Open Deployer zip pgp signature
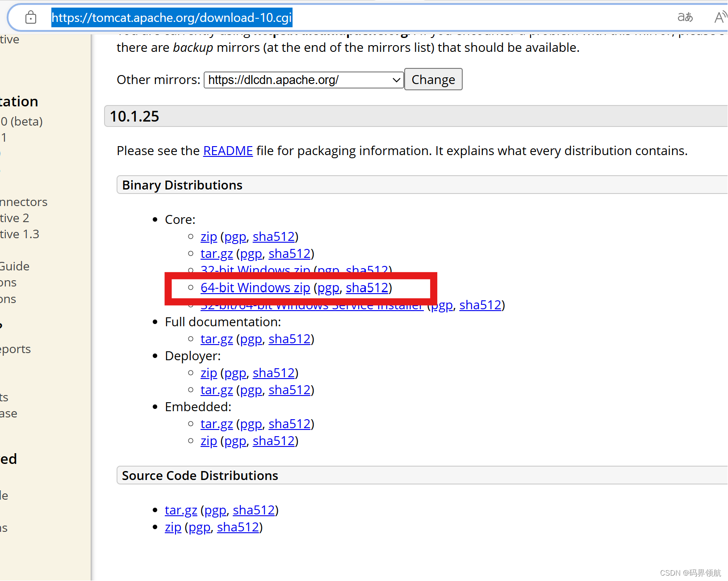 coord(235,373)
